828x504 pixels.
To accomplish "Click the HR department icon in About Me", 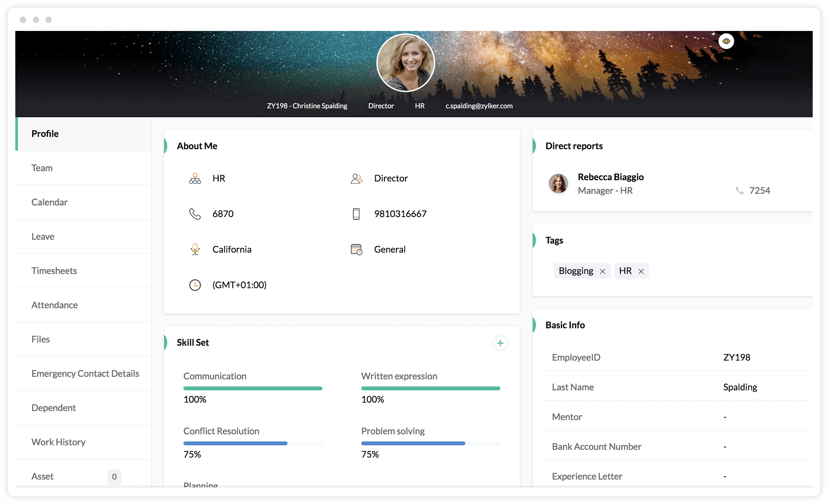I will [195, 178].
